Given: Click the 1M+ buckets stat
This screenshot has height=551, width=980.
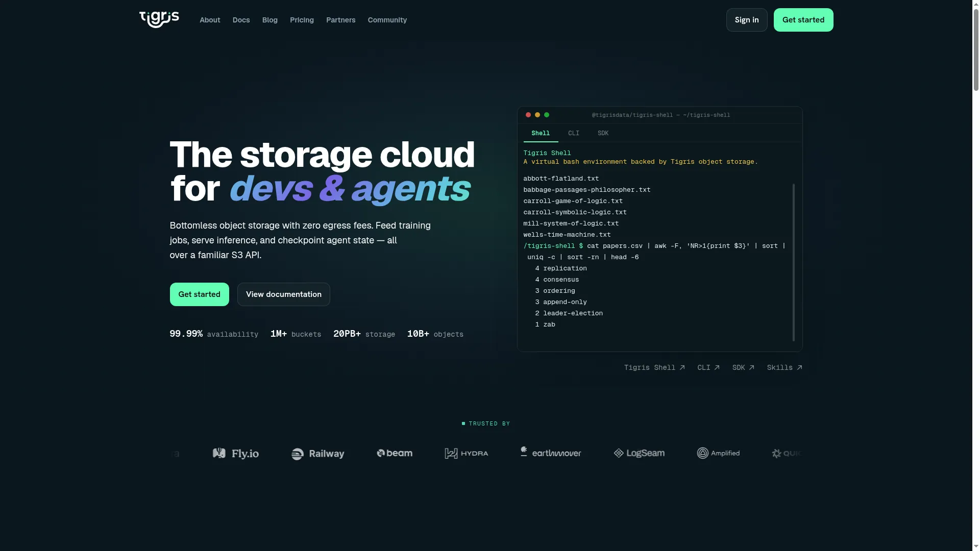Looking at the screenshot, I should pos(296,334).
